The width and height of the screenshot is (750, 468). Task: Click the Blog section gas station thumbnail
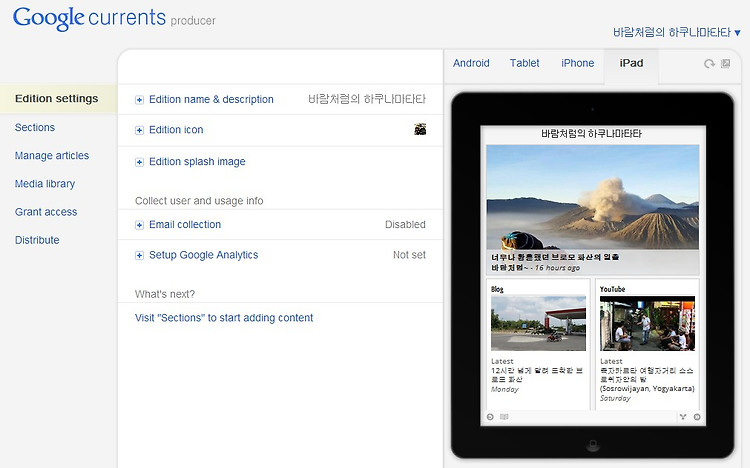coord(539,323)
